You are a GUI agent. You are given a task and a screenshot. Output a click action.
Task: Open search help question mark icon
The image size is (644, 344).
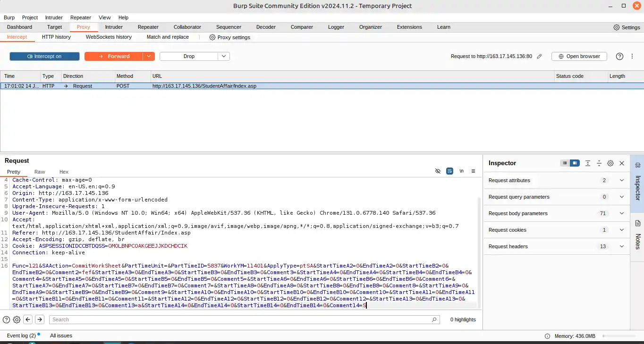point(6,319)
